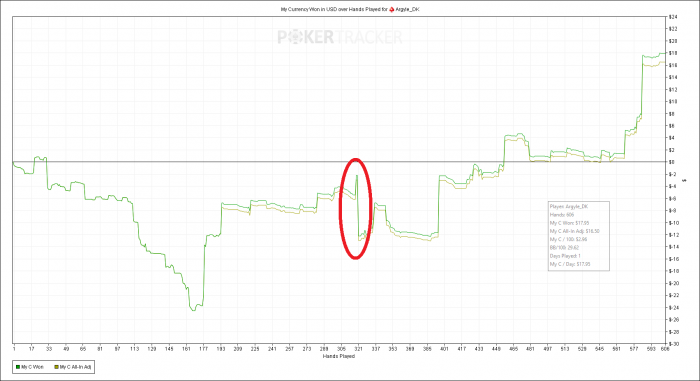Click the BB/100 value in info box
Screen dimensions: 700x381
tap(564, 247)
